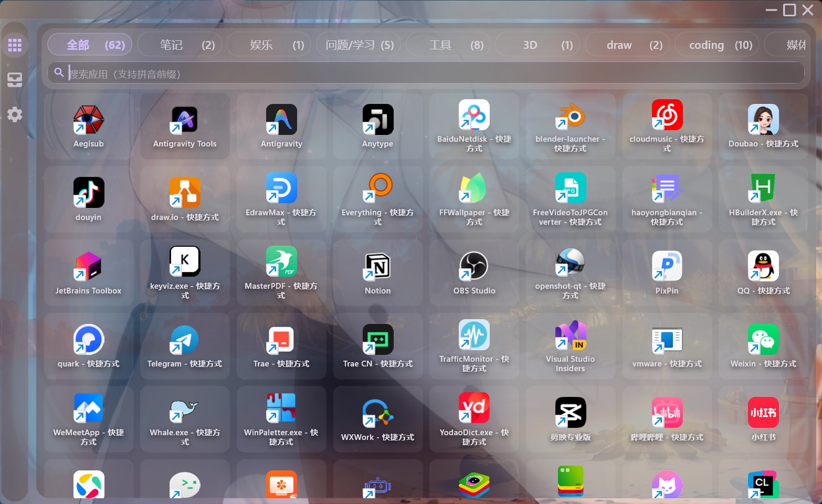Open the QQ shortcut
This screenshot has height=504, width=822.
coord(763,272)
